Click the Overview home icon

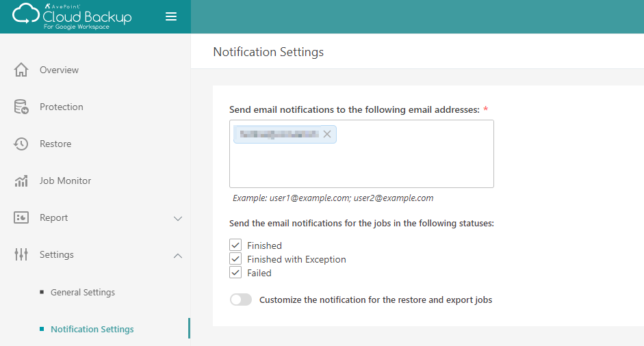(21, 70)
